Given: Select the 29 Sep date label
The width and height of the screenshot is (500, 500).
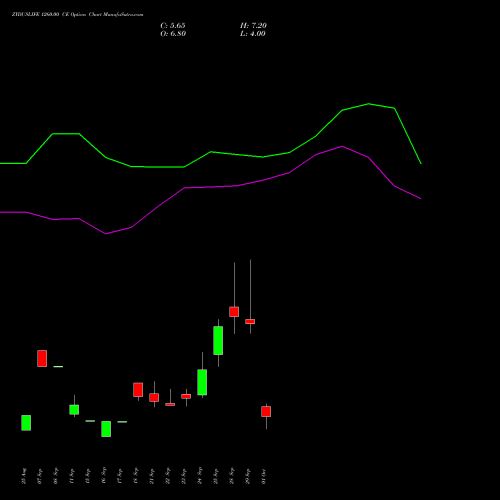Looking at the screenshot, I should 248,476.
